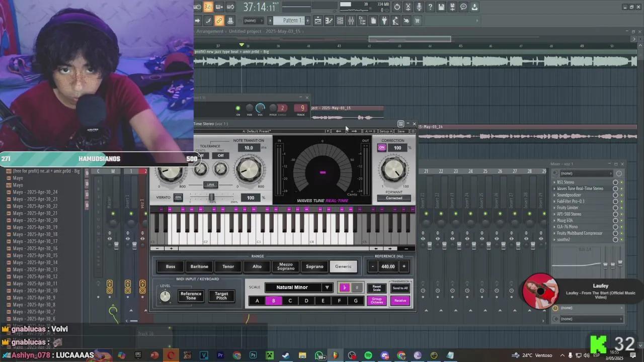Open the Mixer view icon
This screenshot has height=362, width=644.
(351, 21)
